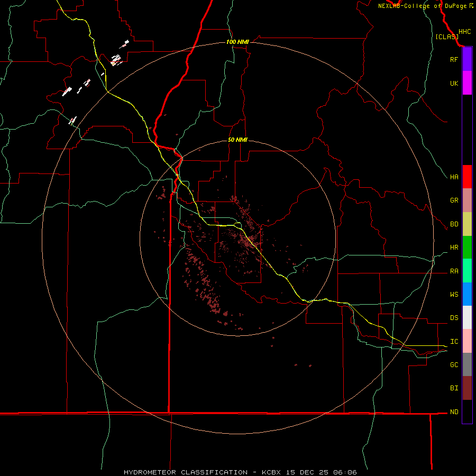The image size is (476, 476).
Task: Click the DS legend label
Action: (x=454, y=317)
